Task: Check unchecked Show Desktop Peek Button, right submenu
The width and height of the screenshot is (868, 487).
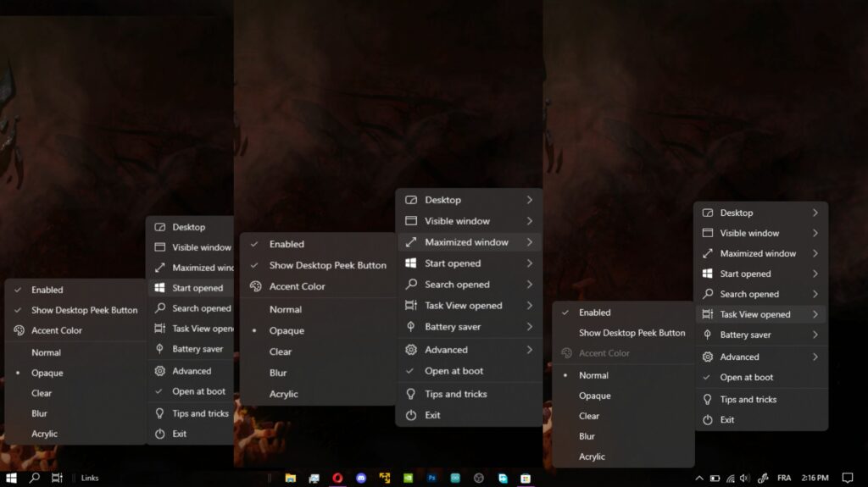Action: coord(623,333)
